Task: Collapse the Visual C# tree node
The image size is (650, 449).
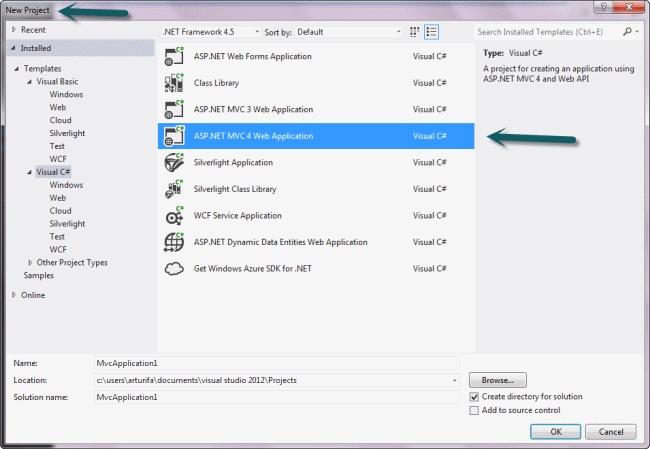Action: tap(29, 172)
